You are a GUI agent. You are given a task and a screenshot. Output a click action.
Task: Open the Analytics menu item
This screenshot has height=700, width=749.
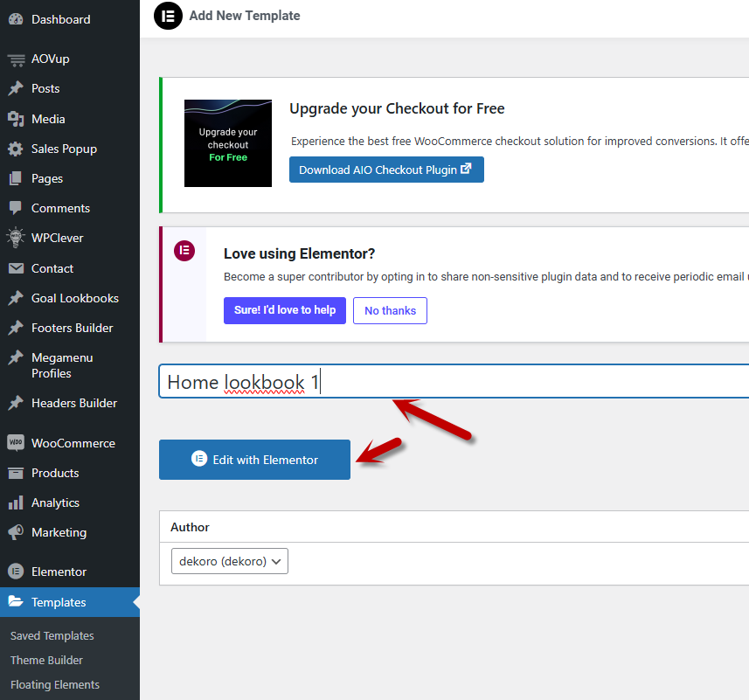point(70,502)
